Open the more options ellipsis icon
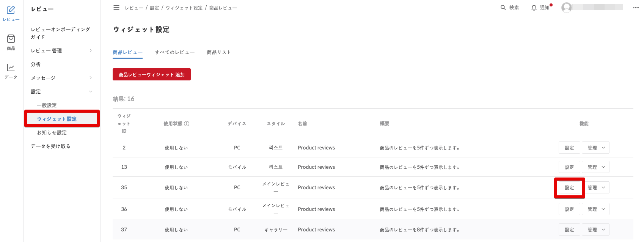Viewport: 644px width, 242px height. point(636,8)
